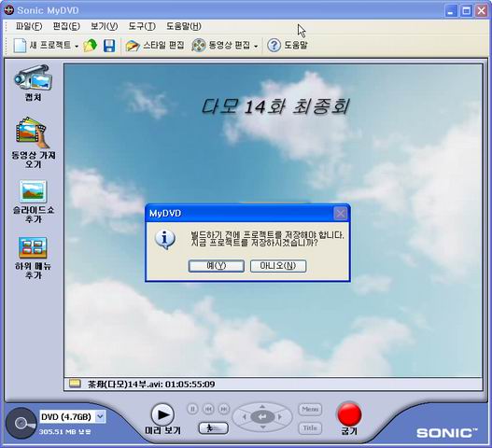
Task: Click the save floppy disk icon
Action: [x=109, y=46]
